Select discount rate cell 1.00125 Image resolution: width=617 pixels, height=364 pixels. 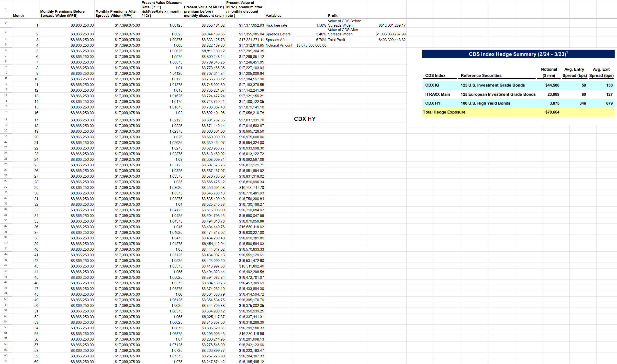tap(162, 23)
